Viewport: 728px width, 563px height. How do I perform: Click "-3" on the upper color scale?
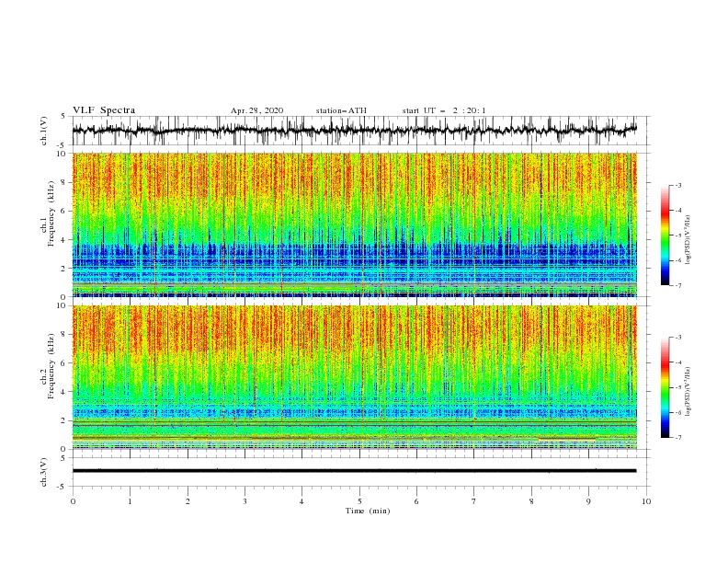(677, 185)
